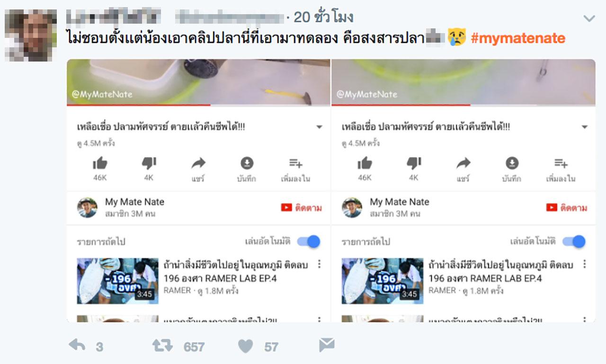Image resolution: width=606 pixels, height=364 pixels.
Task: Click video progress bar in right screenshot
Action: point(463,105)
